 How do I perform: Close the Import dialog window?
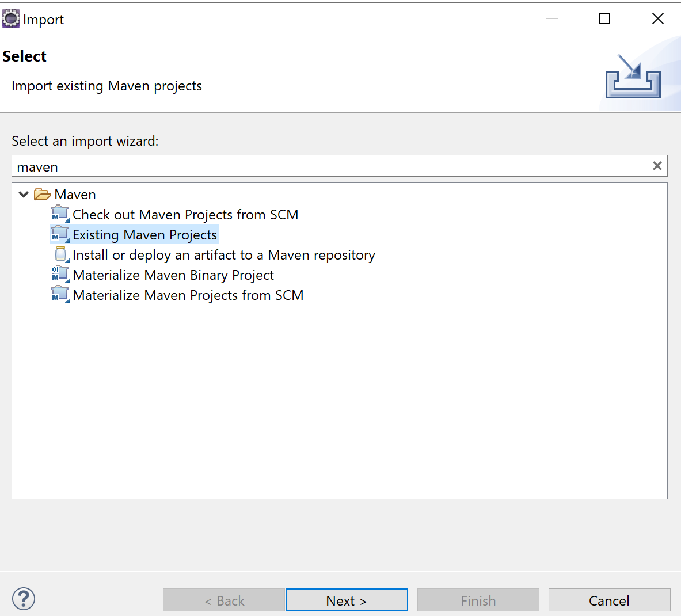[x=657, y=18]
